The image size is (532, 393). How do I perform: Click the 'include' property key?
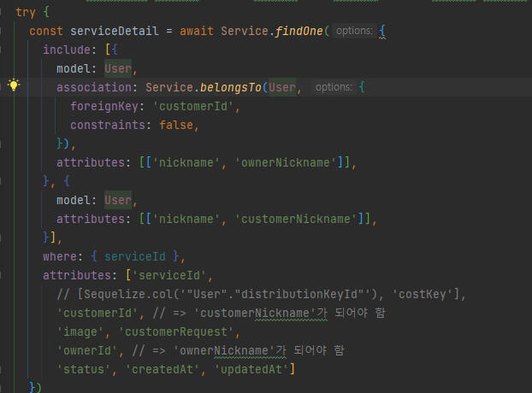(67, 50)
